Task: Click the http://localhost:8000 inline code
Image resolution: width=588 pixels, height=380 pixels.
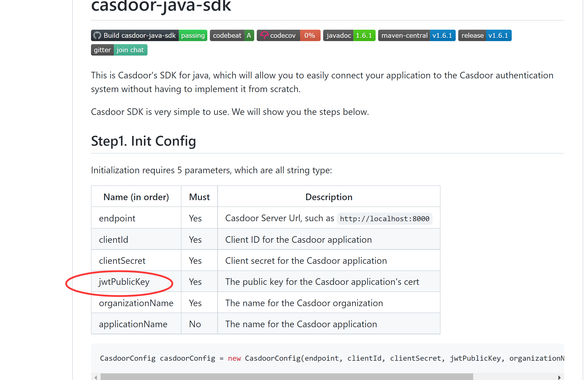Action: coord(384,218)
